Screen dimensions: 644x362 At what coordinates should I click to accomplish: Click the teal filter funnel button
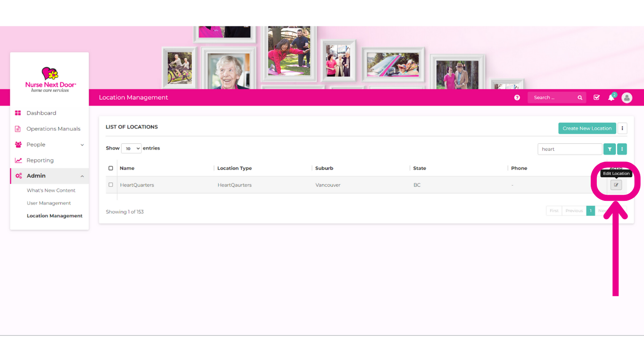pos(610,149)
